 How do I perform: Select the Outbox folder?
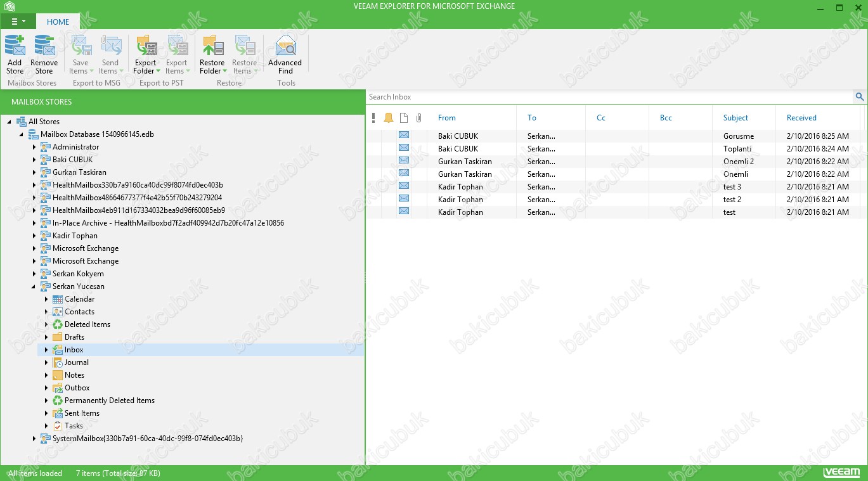coord(77,388)
